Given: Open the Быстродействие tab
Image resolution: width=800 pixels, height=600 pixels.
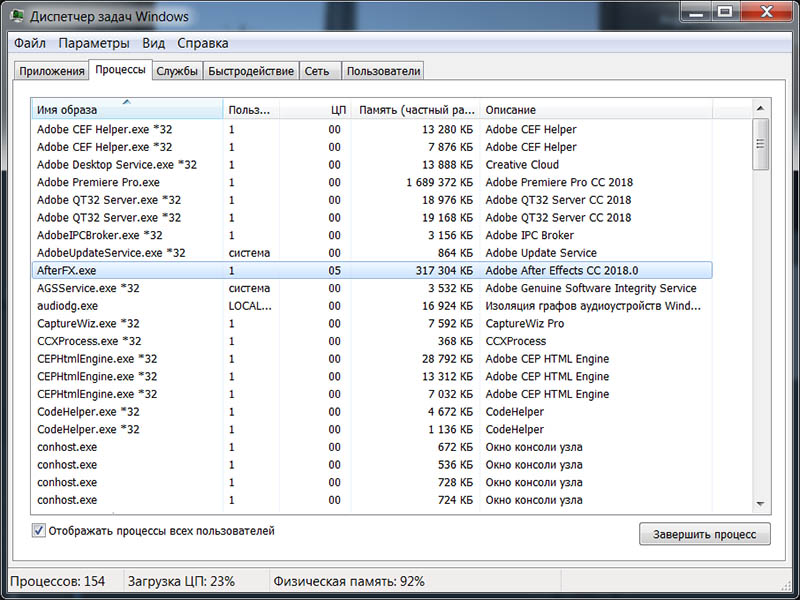Looking at the screenshot, I should 251,71.
